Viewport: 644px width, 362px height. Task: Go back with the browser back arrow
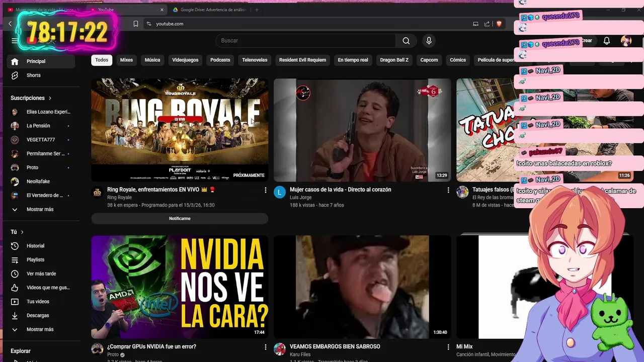[x=10, y=24]
